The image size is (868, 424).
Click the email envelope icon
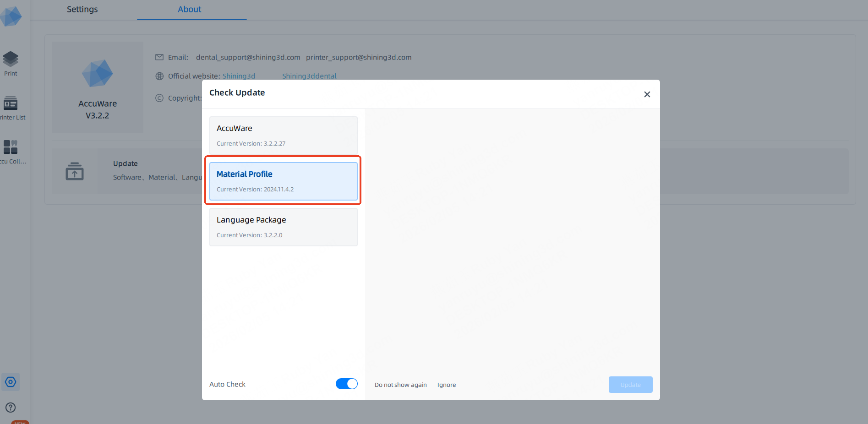[x=159, y=57]
